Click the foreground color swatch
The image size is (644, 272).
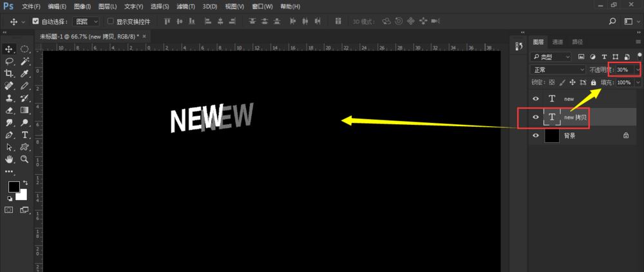[x=14, y=186]
